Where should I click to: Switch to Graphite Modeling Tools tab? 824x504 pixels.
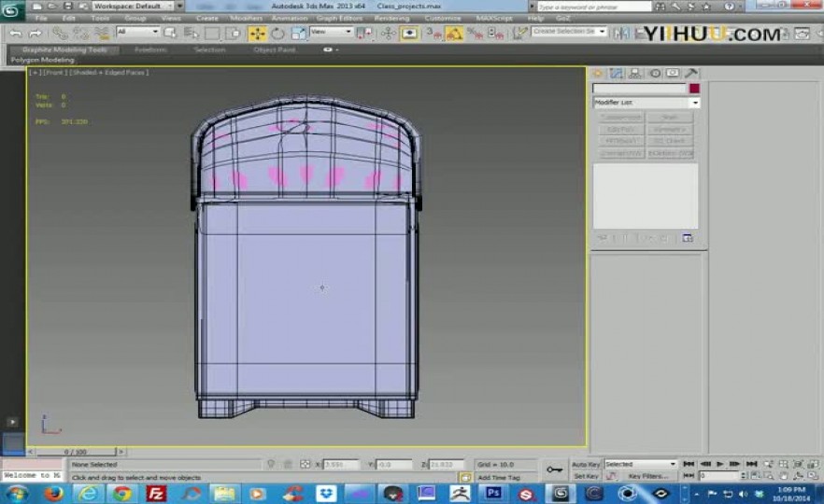64,49
